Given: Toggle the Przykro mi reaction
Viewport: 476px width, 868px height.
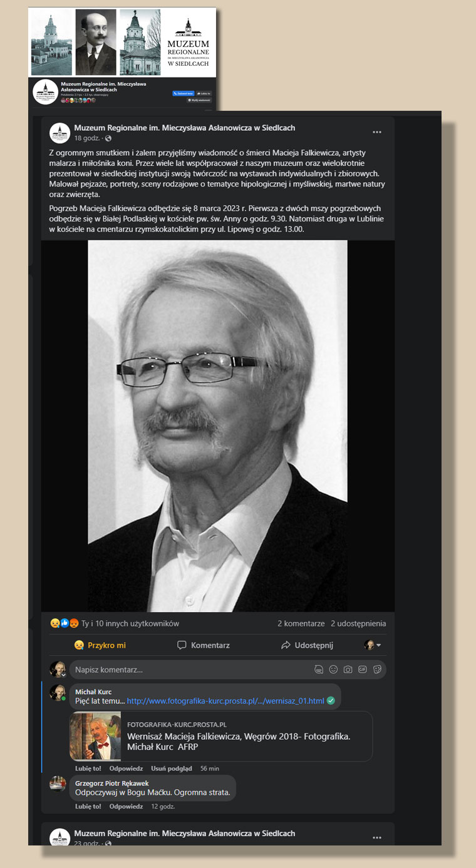Looking at the screenshot, I should [100, 645].
